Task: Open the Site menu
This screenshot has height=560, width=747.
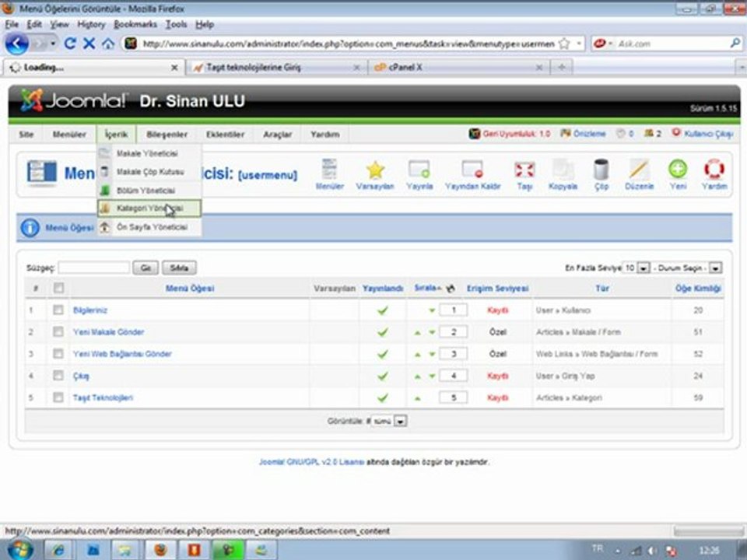Action: (x=26, y=135)
